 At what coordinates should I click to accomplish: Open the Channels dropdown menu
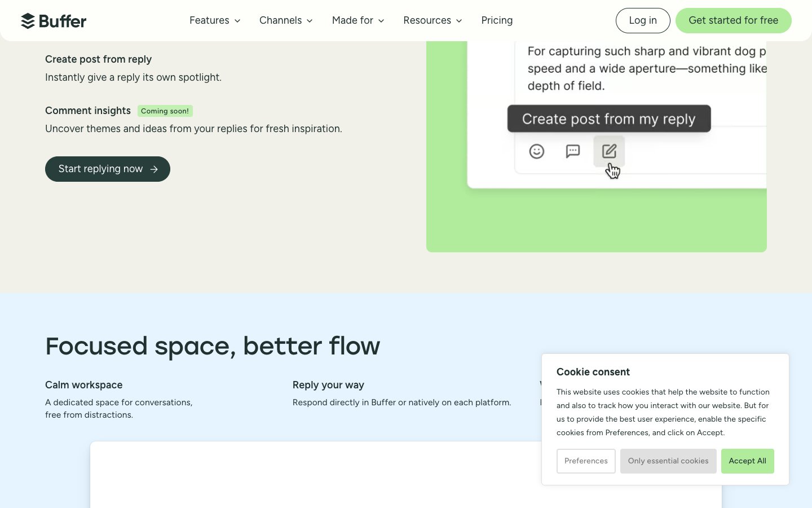[x=286, y=20]
